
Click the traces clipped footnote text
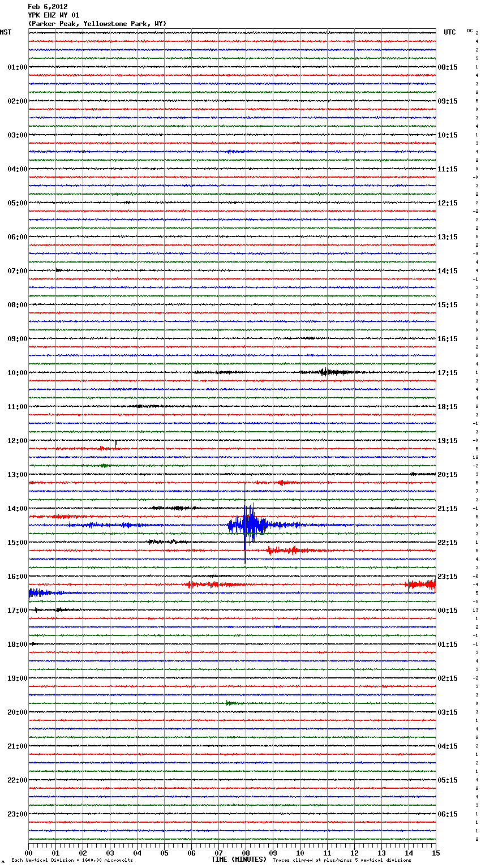(x=342, y=861)
